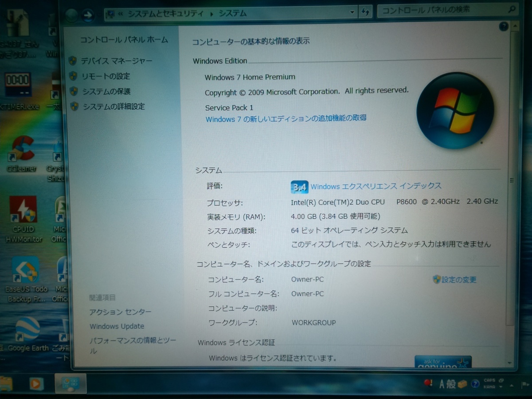Click the address bar refresh button
The width and height of the screenshot is (532, 399).
[x=365, y=12]
